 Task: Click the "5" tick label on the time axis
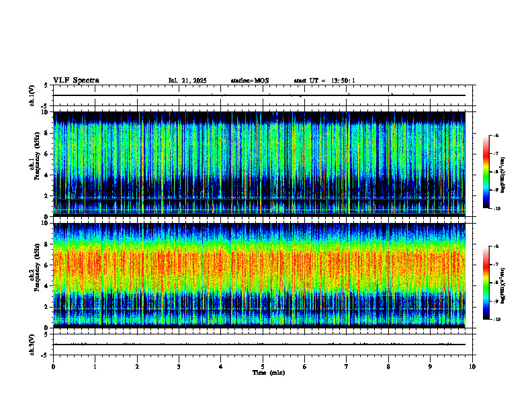coord(263,367)
